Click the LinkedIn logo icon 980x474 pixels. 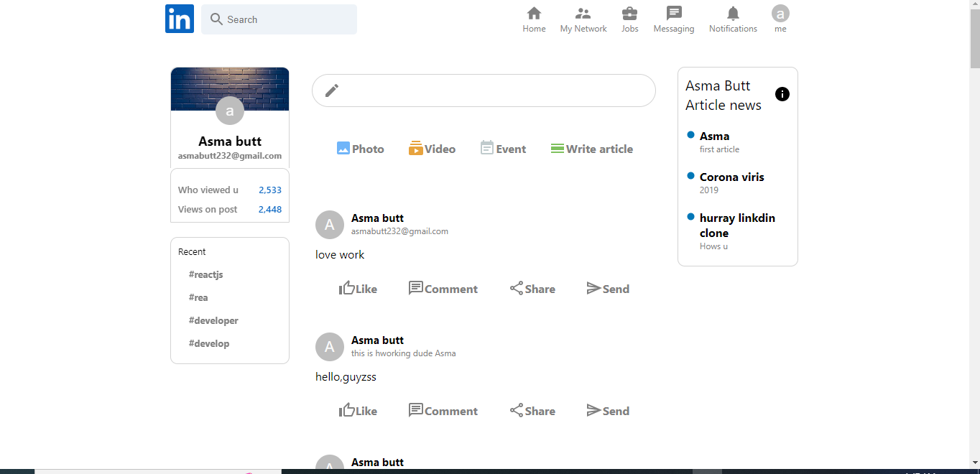(x=180, y=19)
